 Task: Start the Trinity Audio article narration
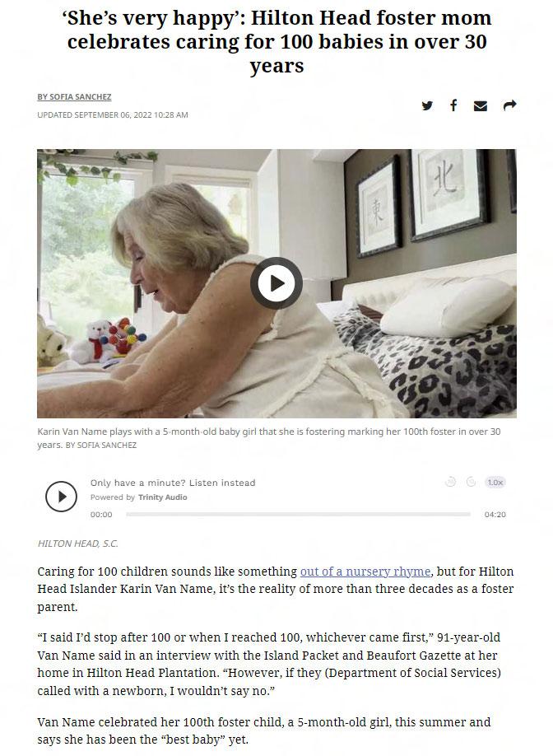[61, 496]
